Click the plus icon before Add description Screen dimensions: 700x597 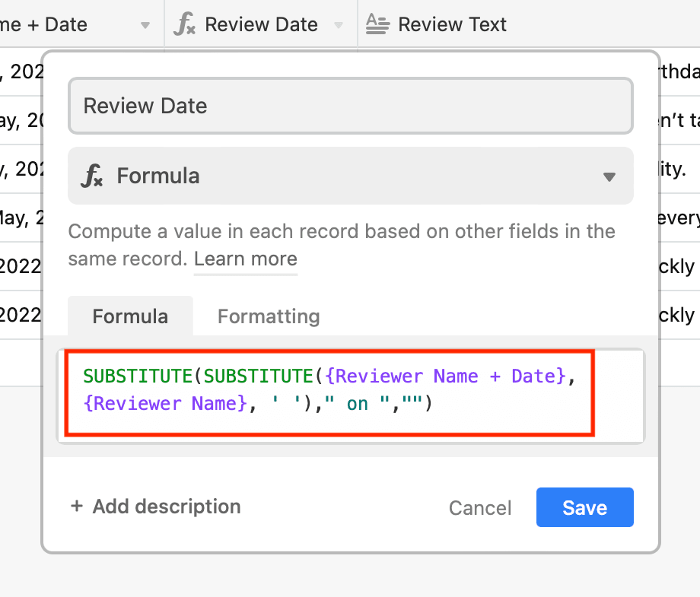[77, 506]
